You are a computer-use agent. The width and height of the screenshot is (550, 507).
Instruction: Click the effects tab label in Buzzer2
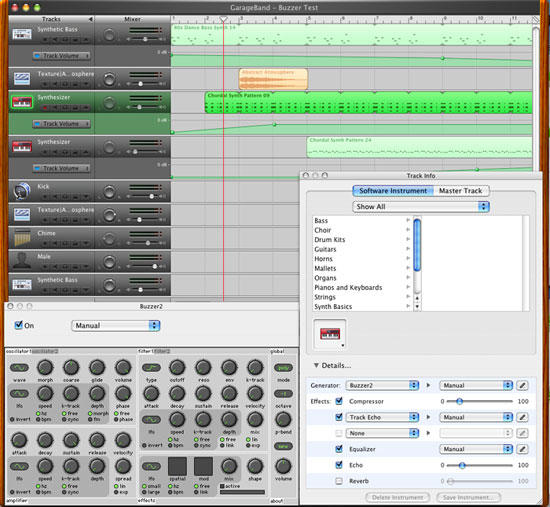pos(147,501)
